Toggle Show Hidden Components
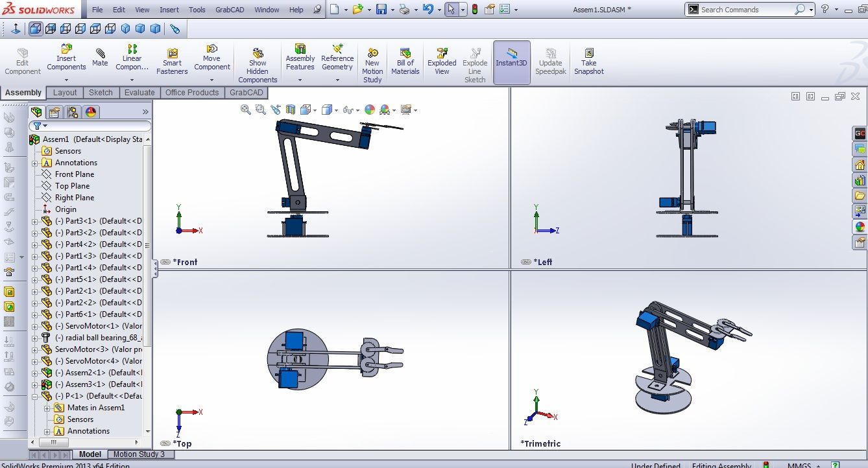 [x=258, y=63]
